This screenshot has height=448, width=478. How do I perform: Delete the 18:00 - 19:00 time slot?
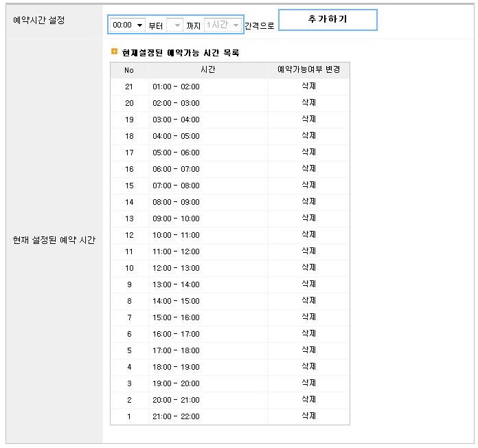[x=309, y=366]
